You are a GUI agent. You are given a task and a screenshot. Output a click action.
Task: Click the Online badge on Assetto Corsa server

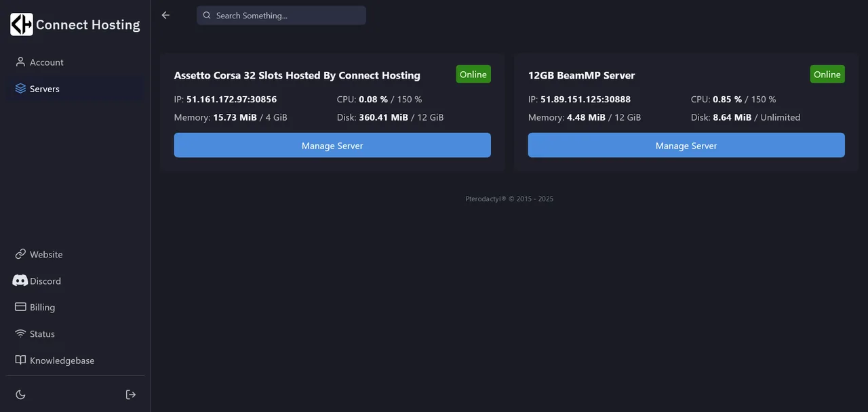[x=473, y=74]
